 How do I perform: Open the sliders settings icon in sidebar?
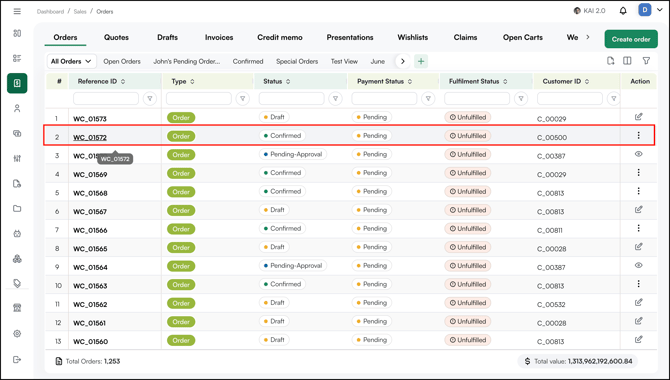click(17, 159)
